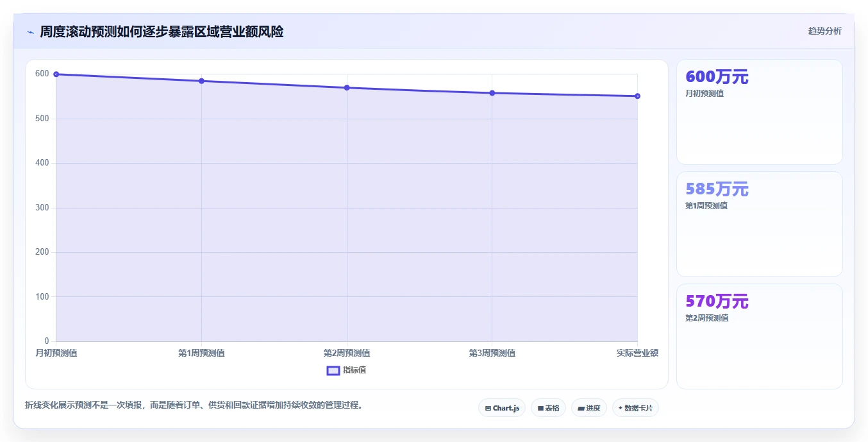
Task: Select the 进度 tag chip
Action: point(588,408)
